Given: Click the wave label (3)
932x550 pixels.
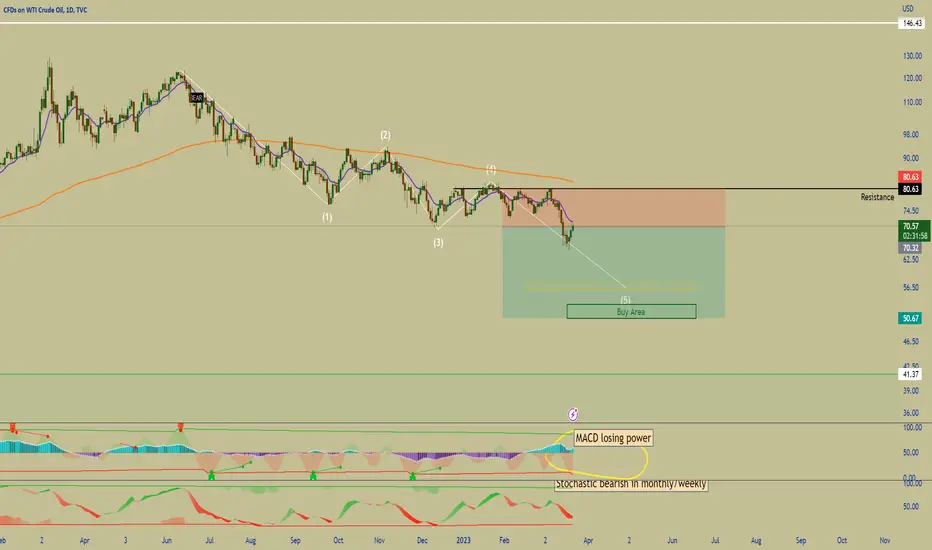Looking at the screenshot, I should pyautogui.click(x=438, y=243).
